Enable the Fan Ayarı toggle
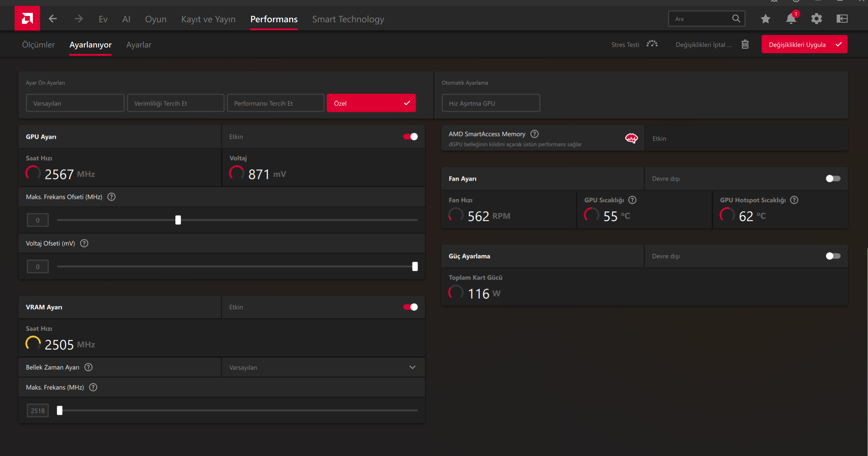The height and width of the screenshot is (456, 868). (x=833, y=179)
